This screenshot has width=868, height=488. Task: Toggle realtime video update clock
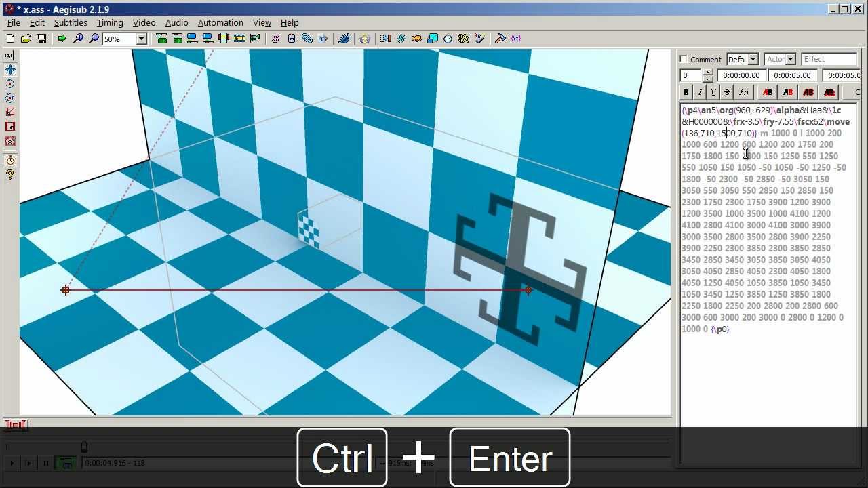point(10,160)
